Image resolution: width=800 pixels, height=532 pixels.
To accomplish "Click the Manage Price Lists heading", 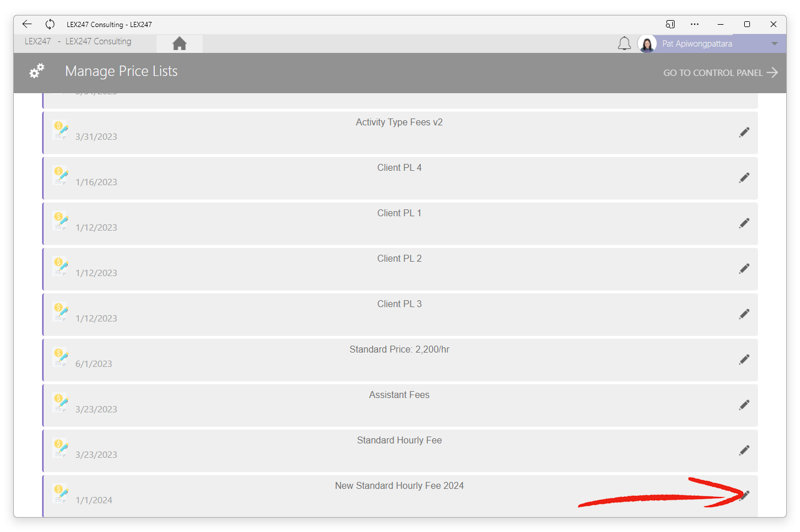I will click(x=121, y=71).
